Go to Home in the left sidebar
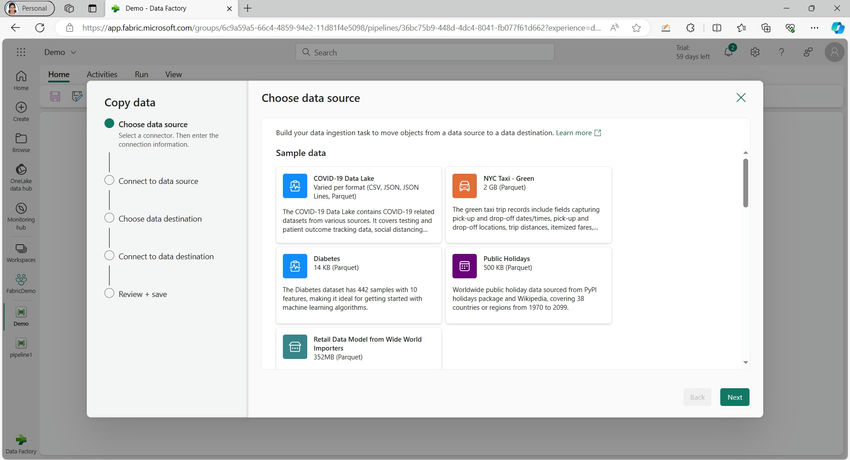The width and height of the screenshot is (850, 460). tap(21, 80)
